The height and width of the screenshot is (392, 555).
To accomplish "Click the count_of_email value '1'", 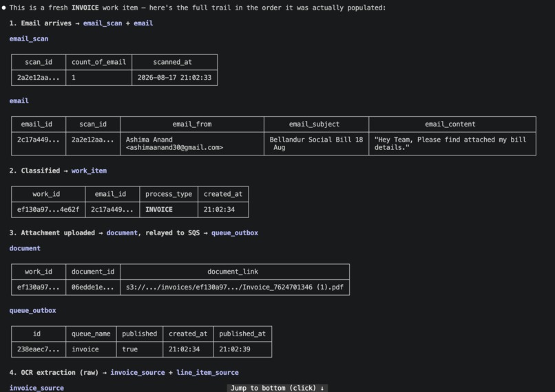I will pyautogui.click(x=98, y=78).
